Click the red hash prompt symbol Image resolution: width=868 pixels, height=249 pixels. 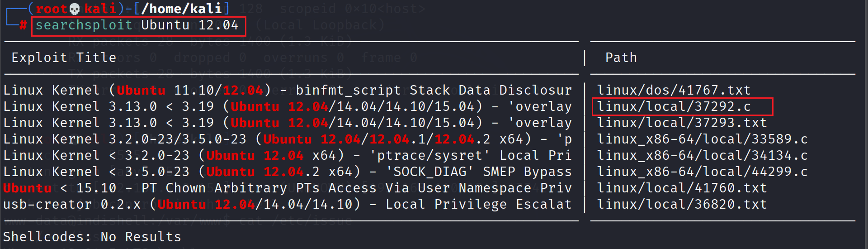coord(23,25)
